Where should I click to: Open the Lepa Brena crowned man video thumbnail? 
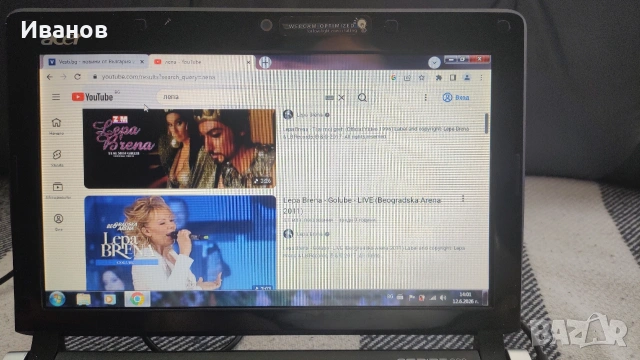180,149
